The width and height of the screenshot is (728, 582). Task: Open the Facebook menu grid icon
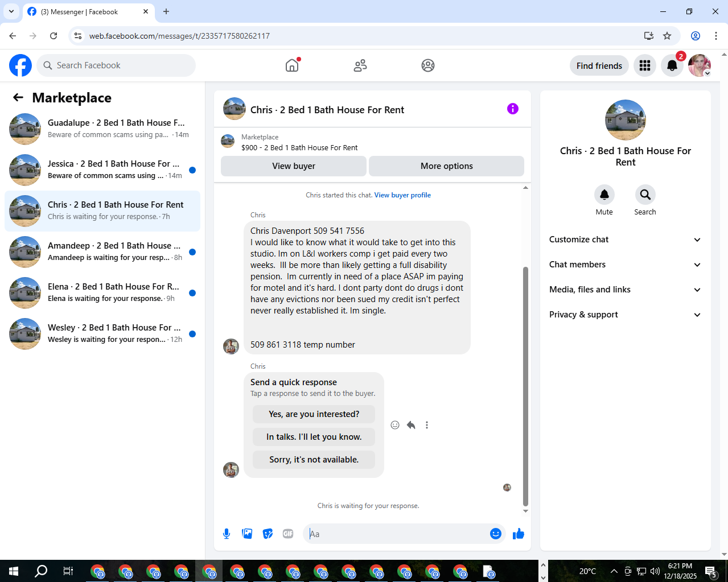645,65
